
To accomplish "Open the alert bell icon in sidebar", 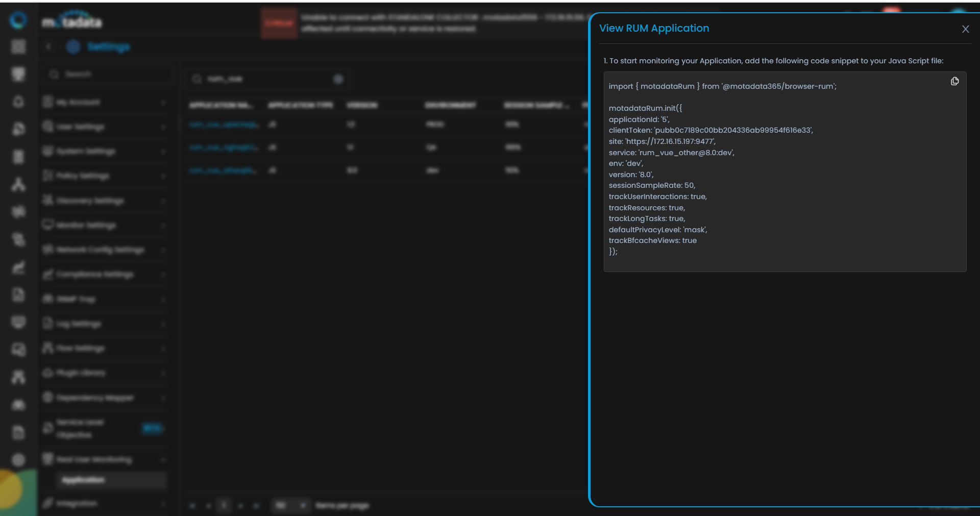I will tap(18, 102).
